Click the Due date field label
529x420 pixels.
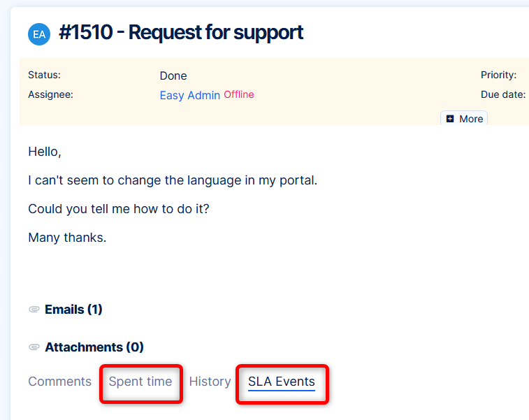coord(502,94)
